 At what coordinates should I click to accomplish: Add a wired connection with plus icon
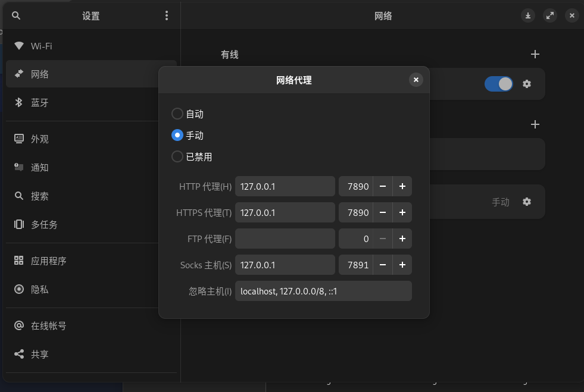(x=535, y=54)
